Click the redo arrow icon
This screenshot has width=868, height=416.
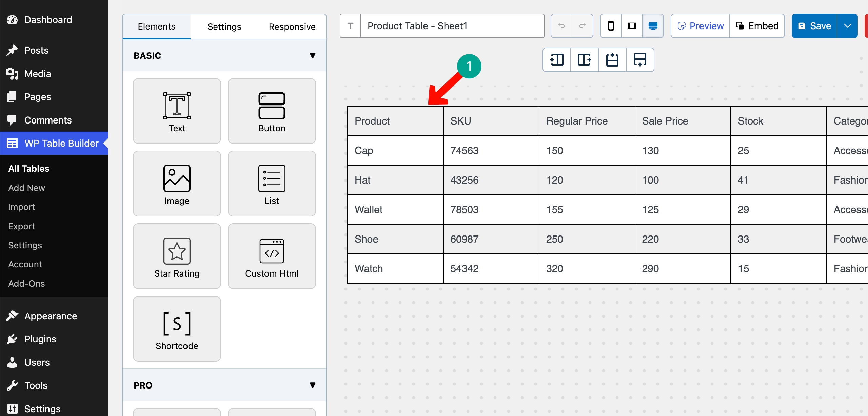pos(583,25)
